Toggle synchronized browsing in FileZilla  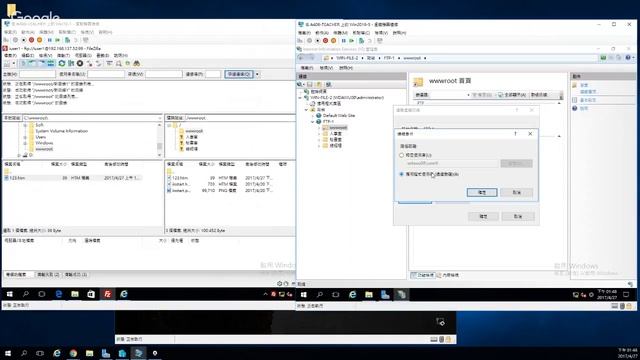tap(127, 63)
